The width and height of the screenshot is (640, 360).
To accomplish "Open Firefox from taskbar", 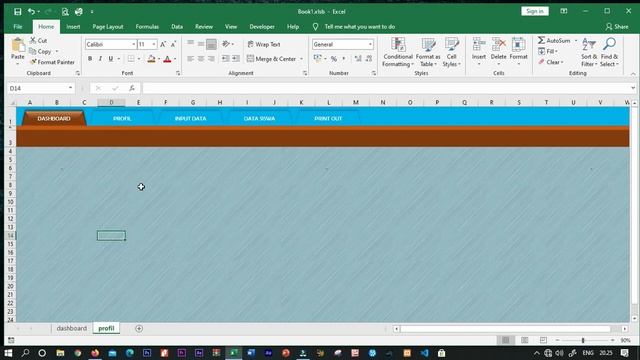I will [x=95, y=353].
